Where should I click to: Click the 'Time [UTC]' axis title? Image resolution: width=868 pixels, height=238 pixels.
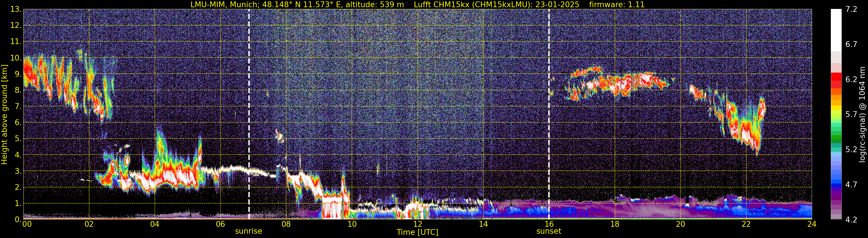417,232
